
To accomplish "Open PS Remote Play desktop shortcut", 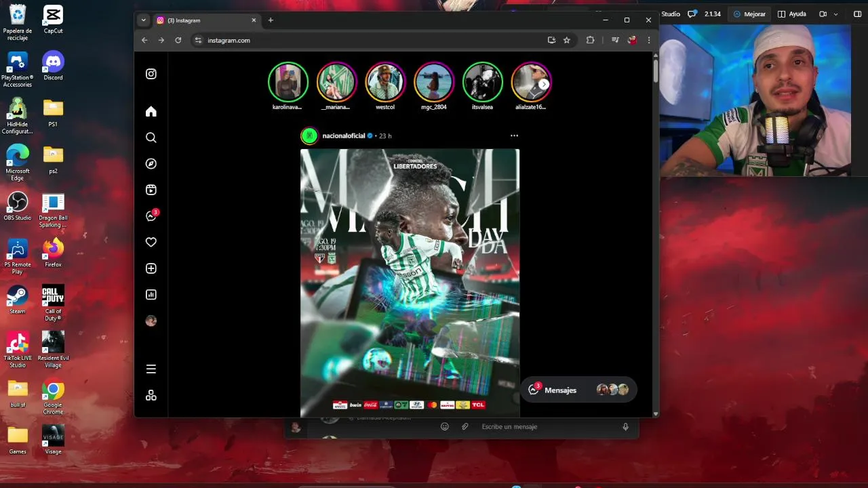I will (x=18, y=256).
